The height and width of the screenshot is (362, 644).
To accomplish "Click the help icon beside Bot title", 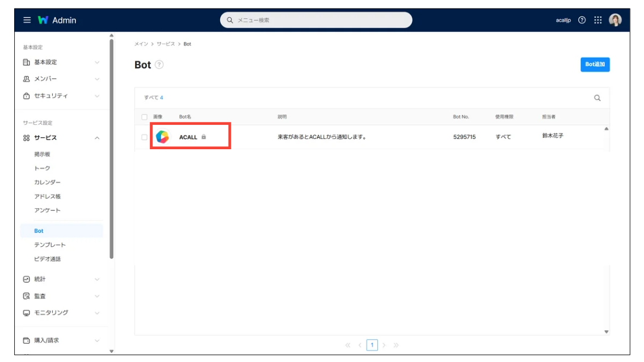I will click(159, 65).
